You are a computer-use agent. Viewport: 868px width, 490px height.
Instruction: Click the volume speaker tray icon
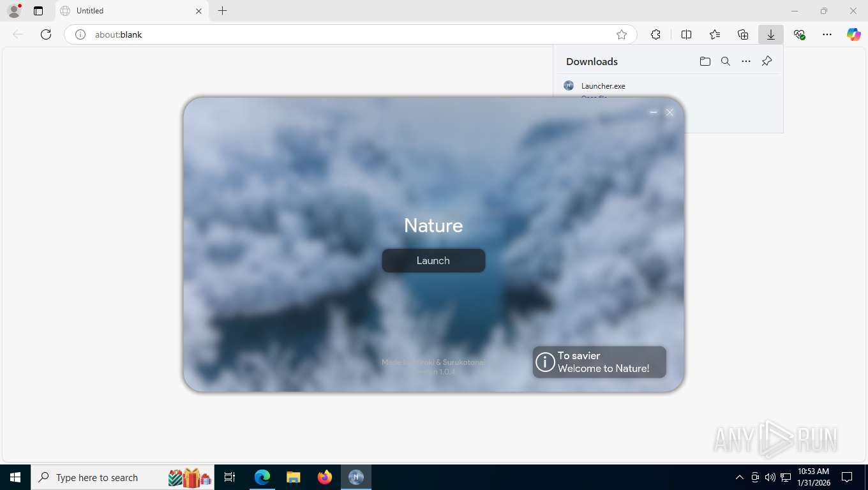tap(770, 477)
